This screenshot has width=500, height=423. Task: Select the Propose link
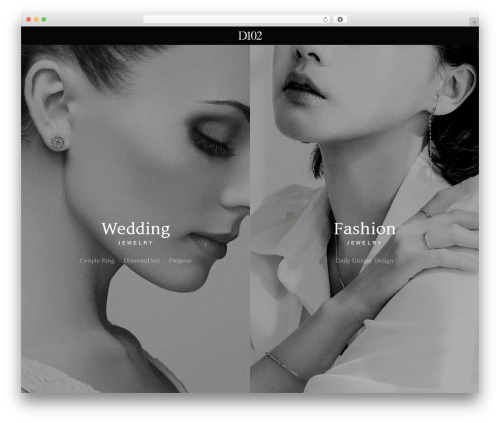point(180,261)
